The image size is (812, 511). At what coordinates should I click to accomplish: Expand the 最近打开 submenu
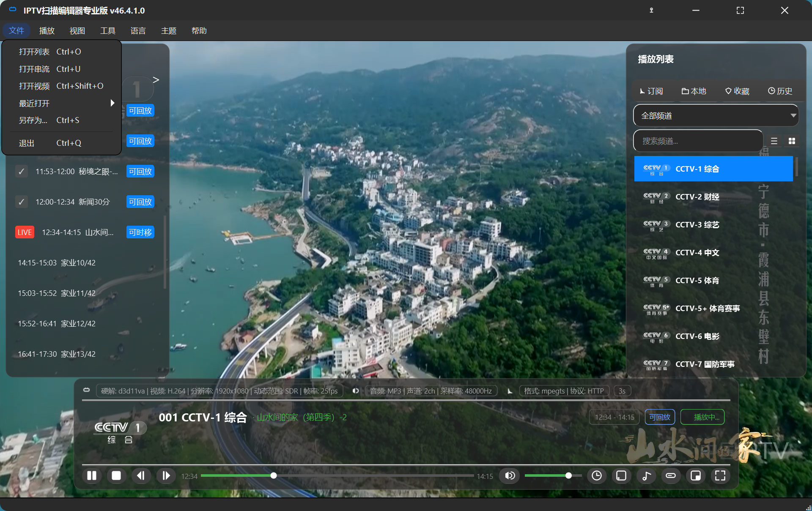62,103
